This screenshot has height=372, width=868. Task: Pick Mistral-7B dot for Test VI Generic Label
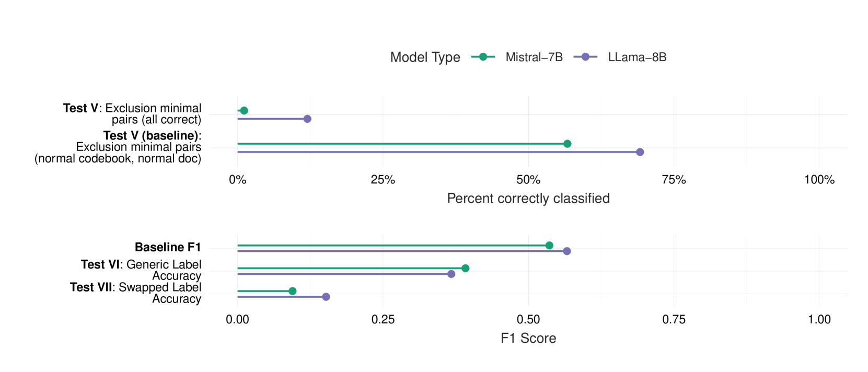tap(466, 268)
